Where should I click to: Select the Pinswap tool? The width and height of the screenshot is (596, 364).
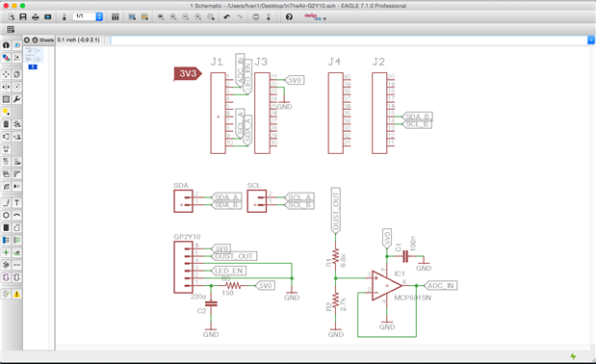point(6,137)
